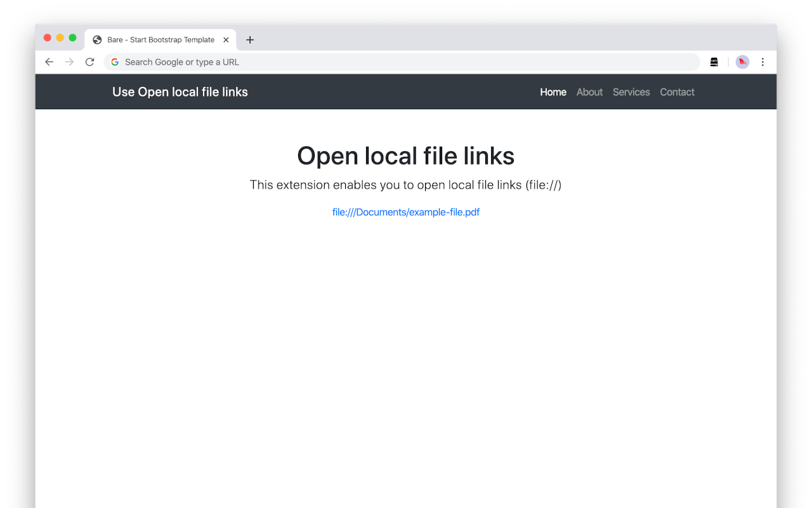Viewport: 812px width, 508px height.
Task: Open the Contact nav link
Action: tap(677, 92)
